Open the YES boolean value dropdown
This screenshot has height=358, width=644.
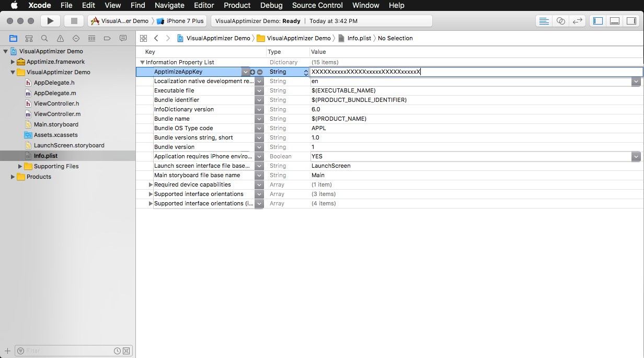click(x=636, y=156)
